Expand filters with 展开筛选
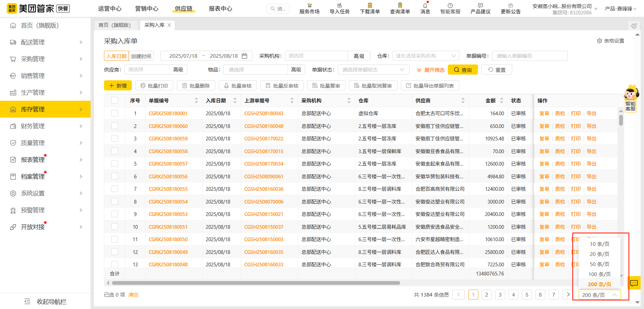This screenshot has height=309, width=644. pos(430,70)
